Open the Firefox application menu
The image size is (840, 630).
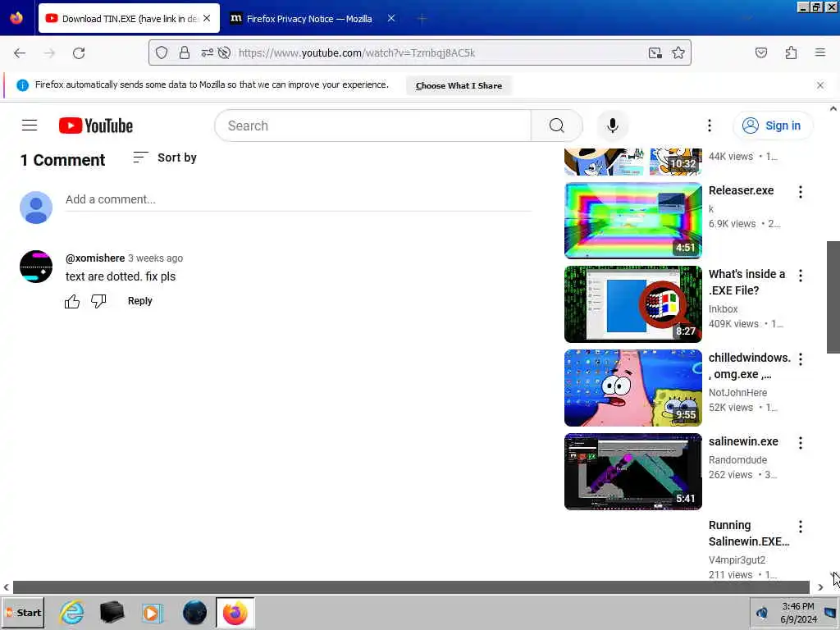point(819,52)
